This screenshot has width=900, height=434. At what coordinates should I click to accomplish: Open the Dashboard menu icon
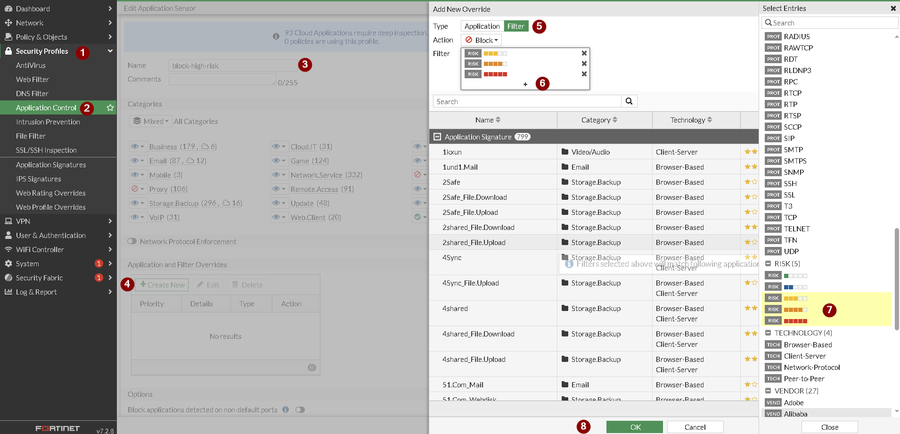8,9
